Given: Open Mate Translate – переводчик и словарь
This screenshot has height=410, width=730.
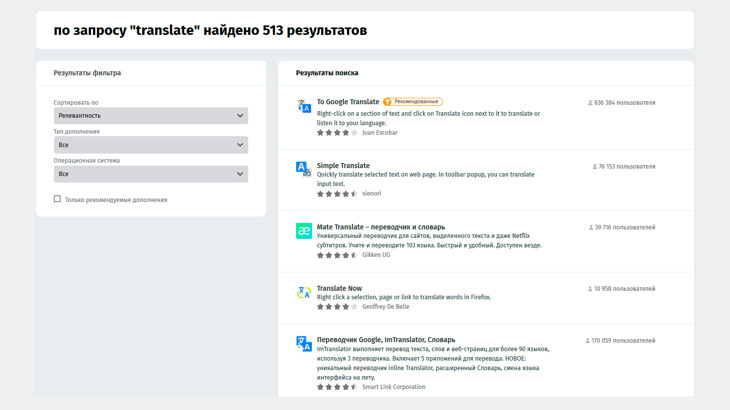Looking at the screenshot, I should (381, 227).
